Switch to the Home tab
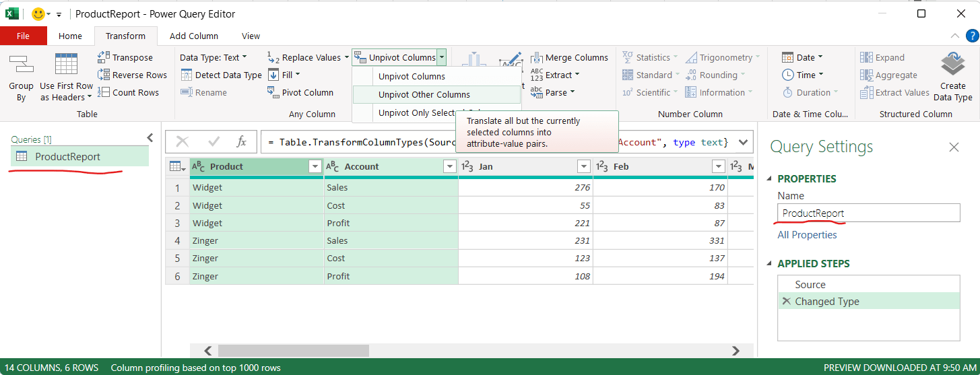Viewport: 980px width, 375px height. 70,36
